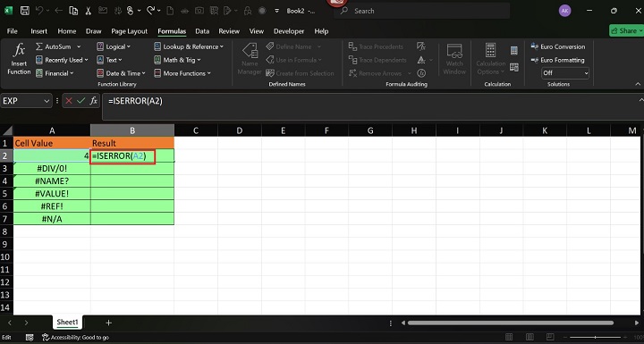Viewport: 644px width, 344px height.
Task: Click the Undo arrow icon
Action: [40, 11]
